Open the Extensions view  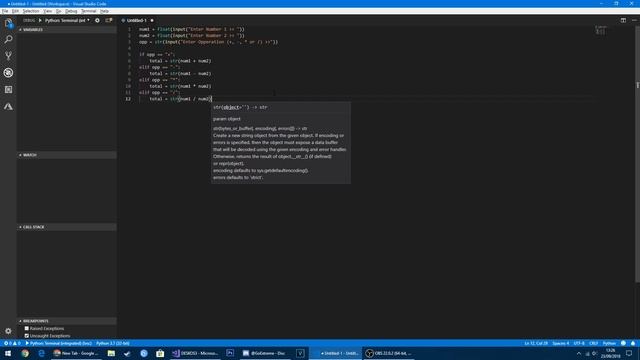(8, 89)
